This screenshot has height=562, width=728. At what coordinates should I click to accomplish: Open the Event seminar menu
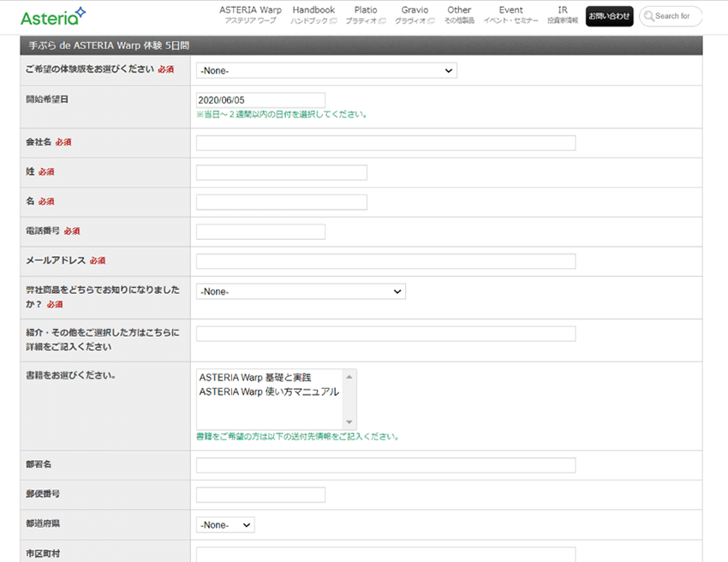point(510,15)
